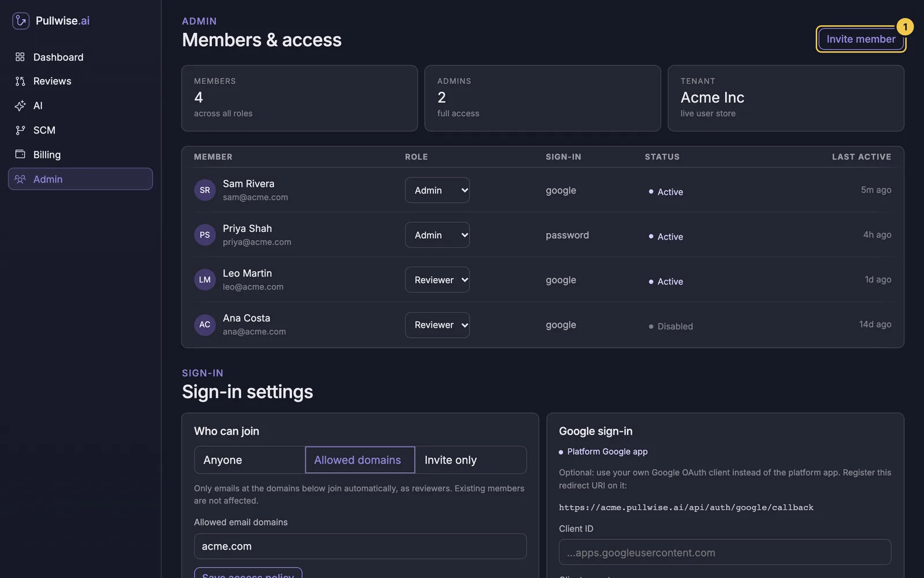Click the SCM branch icon
The image size is (924, 578).
tap(20, 130)
